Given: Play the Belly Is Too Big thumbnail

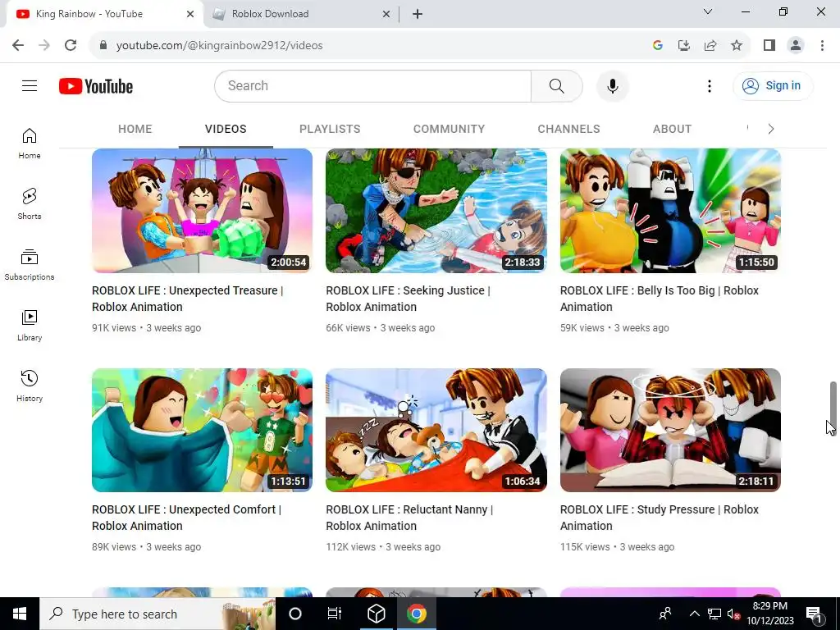Looking at the screenshot, I should (670, 211).
